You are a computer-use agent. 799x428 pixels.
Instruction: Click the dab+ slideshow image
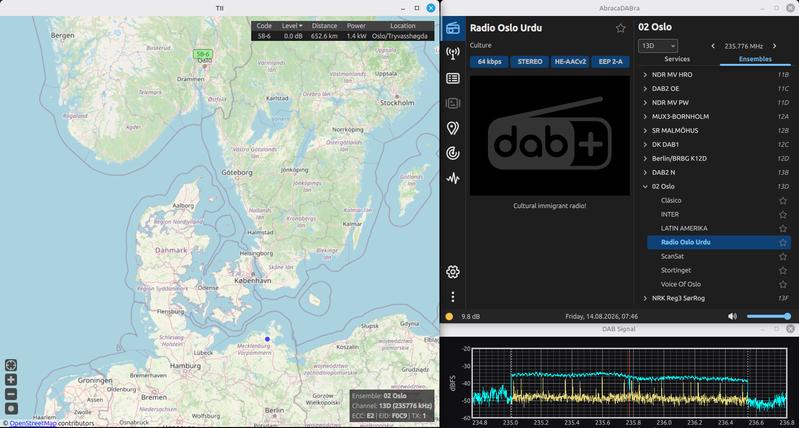click(550, 136)
